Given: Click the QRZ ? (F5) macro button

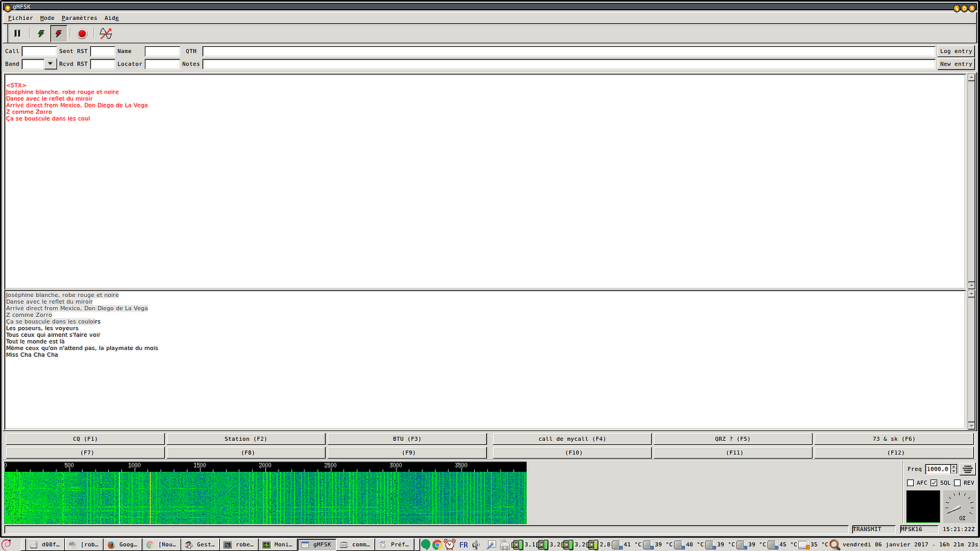Looking at the screenshot, I should [733, 439].
